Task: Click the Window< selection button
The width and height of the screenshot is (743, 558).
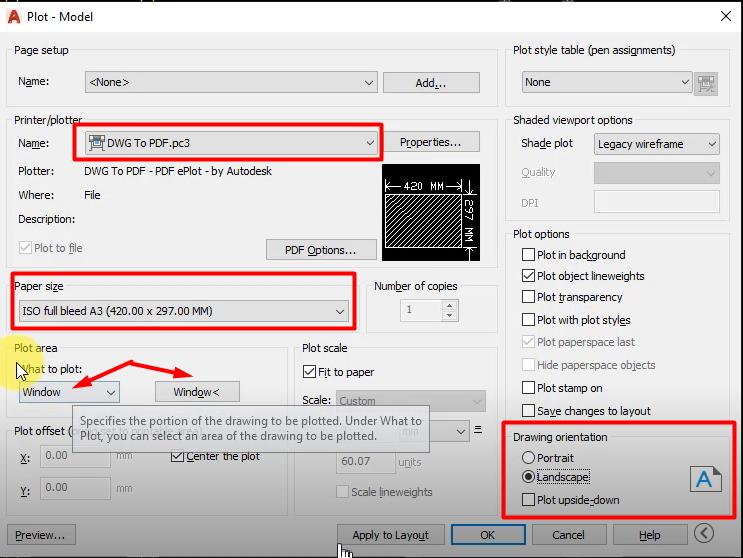Action: point(197,392)
